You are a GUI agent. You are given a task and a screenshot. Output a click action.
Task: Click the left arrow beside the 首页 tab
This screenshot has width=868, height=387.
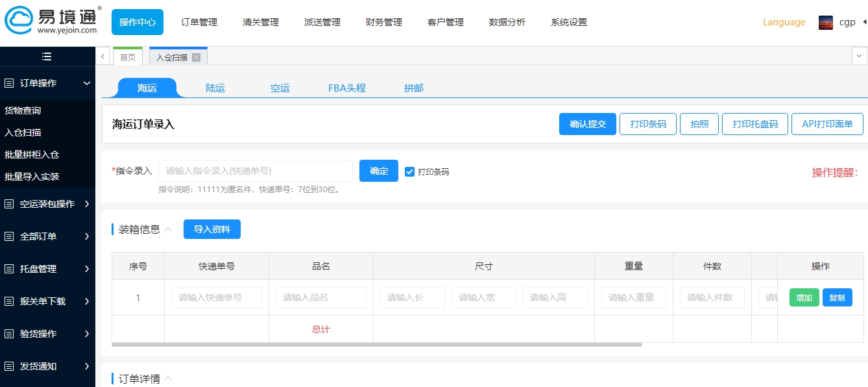tap(102, 56)
